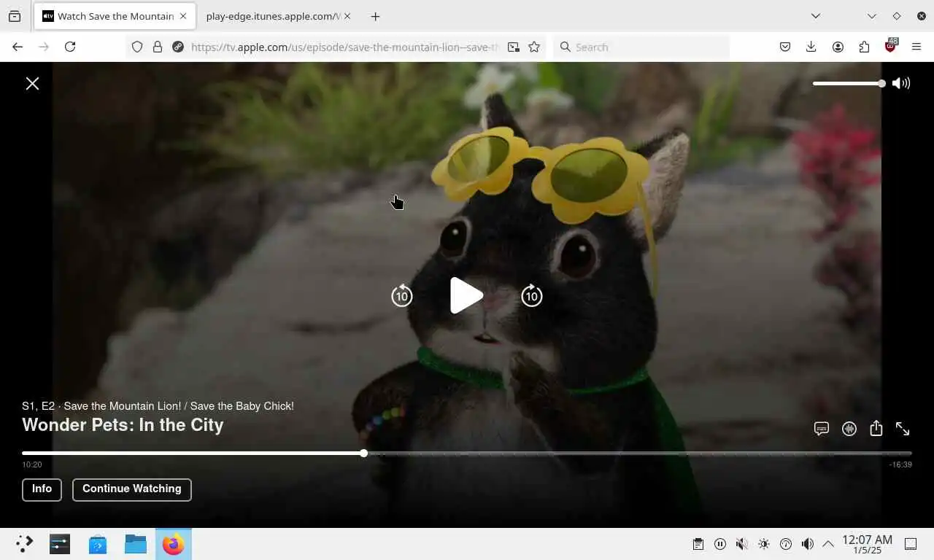This screenshot has width=934, height=560.
Task: Open the system volume tray icon
Action: (807, 544)
